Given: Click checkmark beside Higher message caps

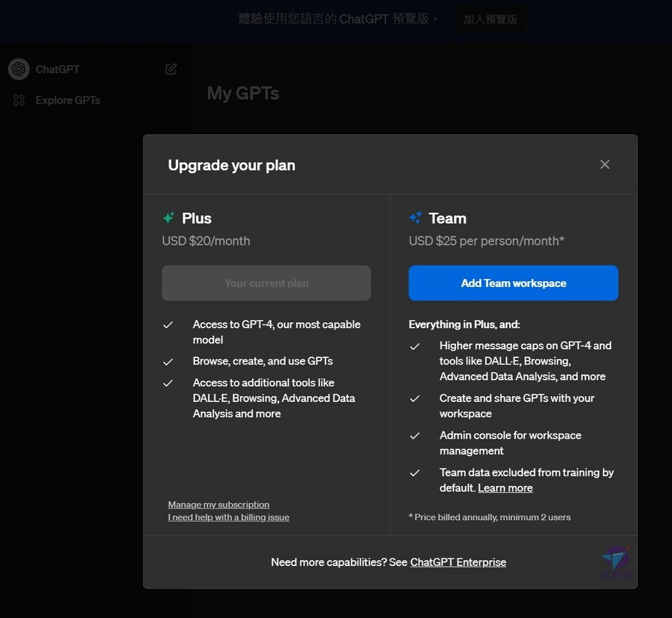Looking at the screenshot, I should pyautogui.click(x=415, y=346).
